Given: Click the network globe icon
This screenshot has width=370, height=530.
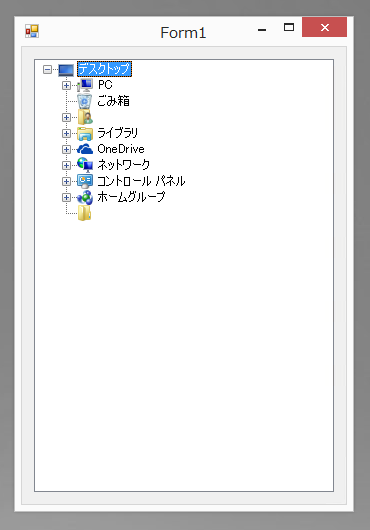Looking at the screenshot, I should (x=85, y=165).
